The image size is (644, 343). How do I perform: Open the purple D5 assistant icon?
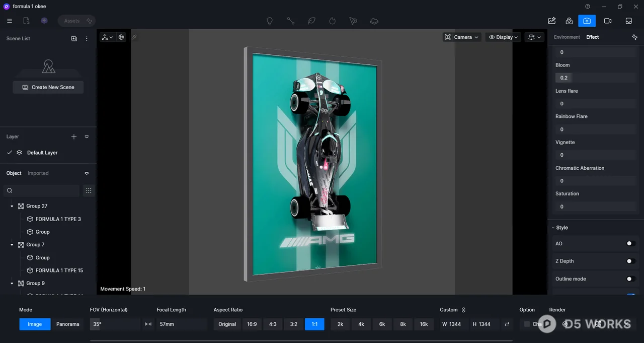click(44, 21)
